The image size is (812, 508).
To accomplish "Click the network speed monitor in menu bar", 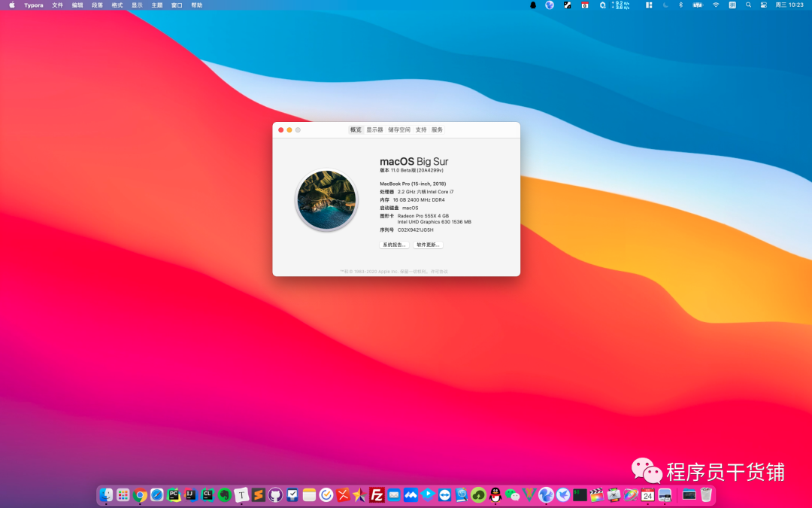I will pos(620,5).
